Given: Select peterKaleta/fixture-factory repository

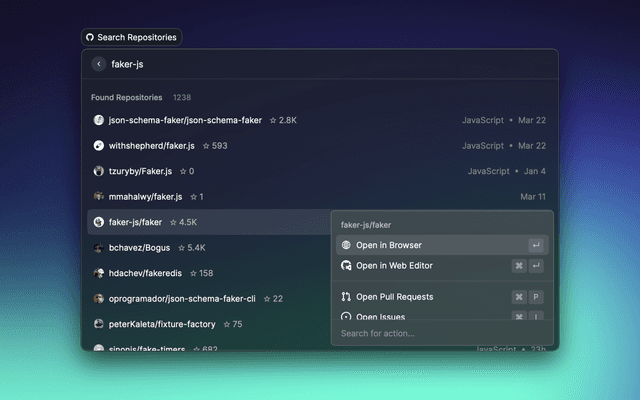Looking at the screenshot, I should 162,324.
